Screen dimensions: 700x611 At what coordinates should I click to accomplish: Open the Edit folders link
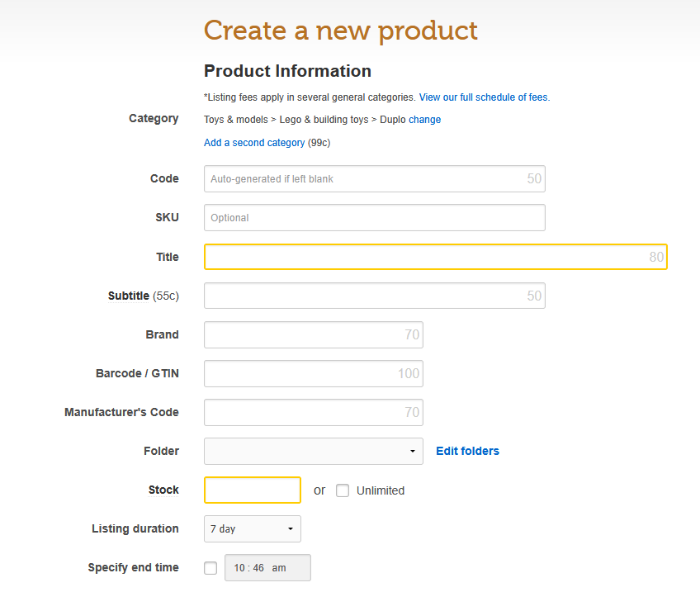[x=467, y=451]
